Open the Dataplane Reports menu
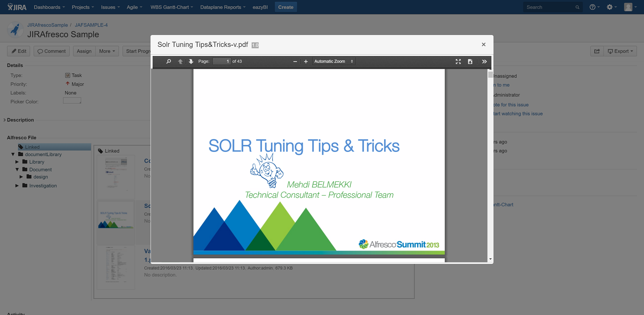 coord(223,7)
